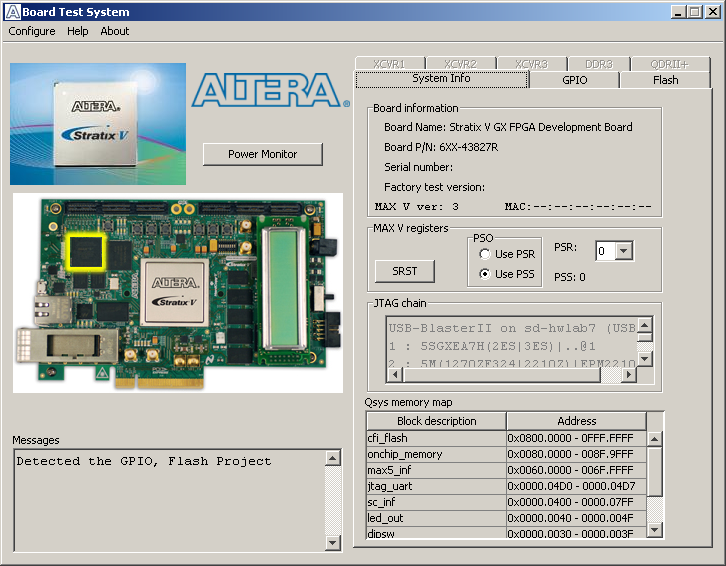Click the Altera logo
Screen dimensions: 726x566
(x=271, y=90)
